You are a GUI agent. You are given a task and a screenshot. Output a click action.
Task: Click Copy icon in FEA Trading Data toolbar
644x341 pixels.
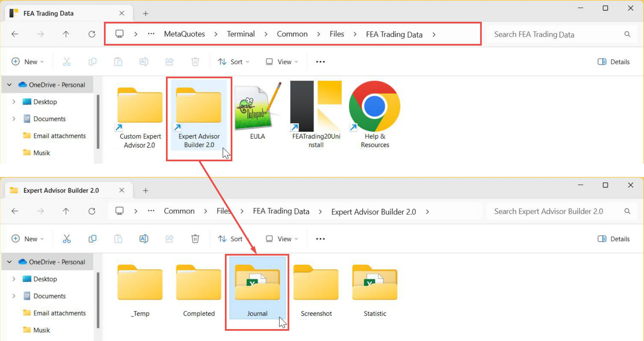pos(92,62)
